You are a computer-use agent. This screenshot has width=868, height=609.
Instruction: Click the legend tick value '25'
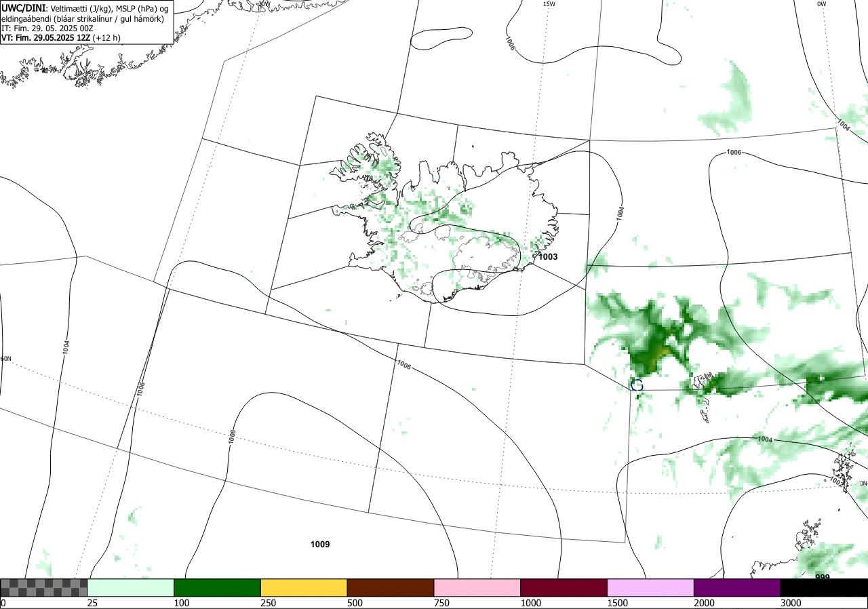click(x=93, y=603)
